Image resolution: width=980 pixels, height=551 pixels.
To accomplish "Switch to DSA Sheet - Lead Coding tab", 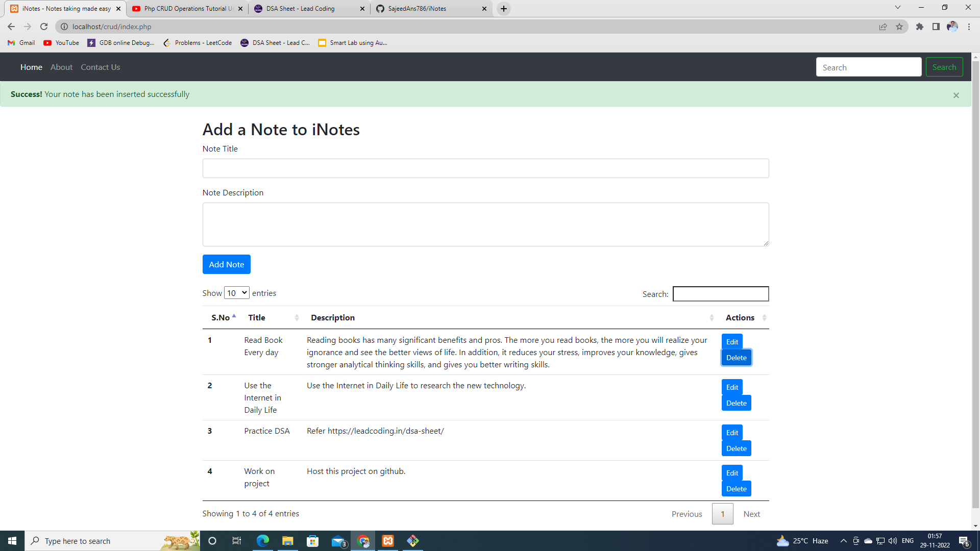I will click(309, 9).
